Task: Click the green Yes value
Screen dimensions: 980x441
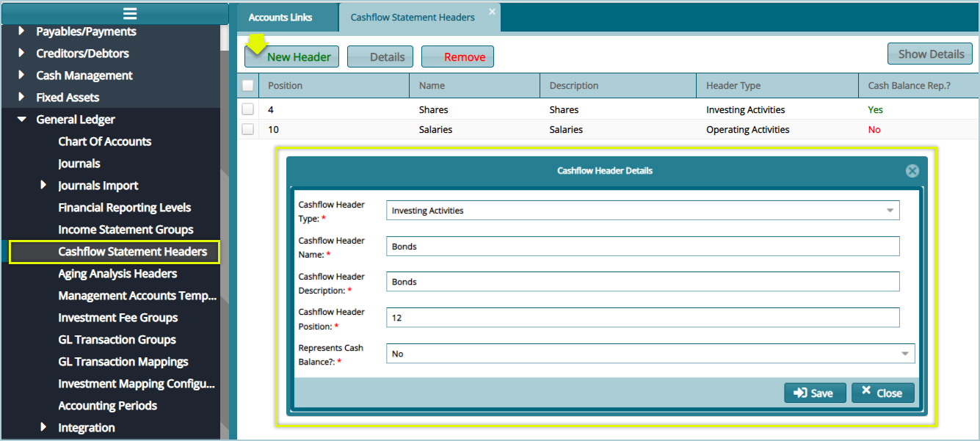Action: pos(875,110)
